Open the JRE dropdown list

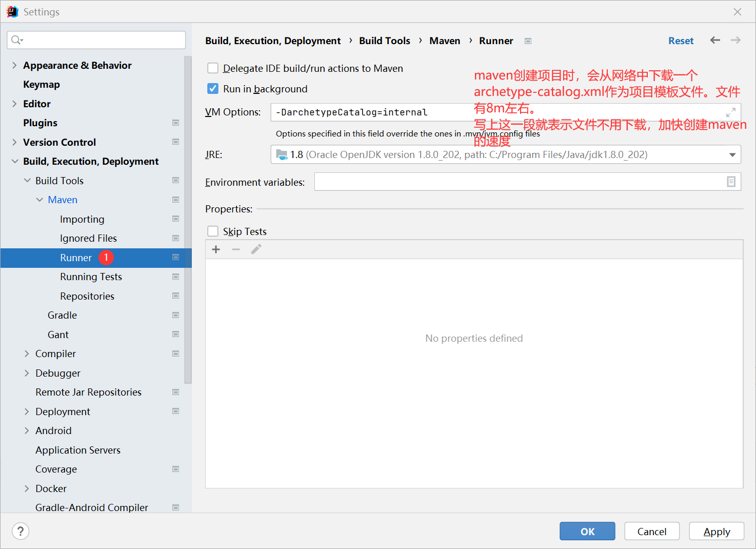point(732,154)
